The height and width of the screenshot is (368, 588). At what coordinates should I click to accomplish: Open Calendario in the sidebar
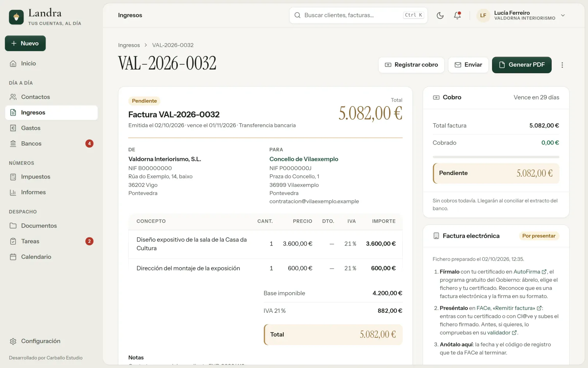tap(51, 257)
